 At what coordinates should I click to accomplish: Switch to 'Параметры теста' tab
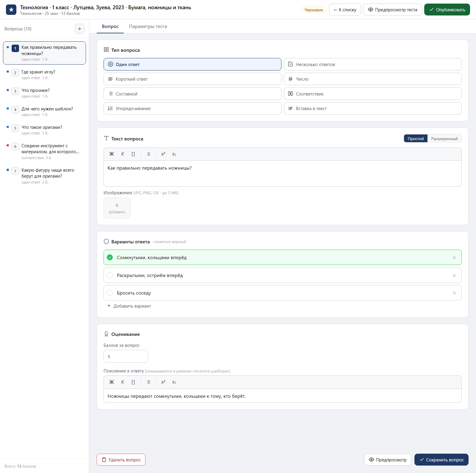pyautogui.click(x=148, y=26)
